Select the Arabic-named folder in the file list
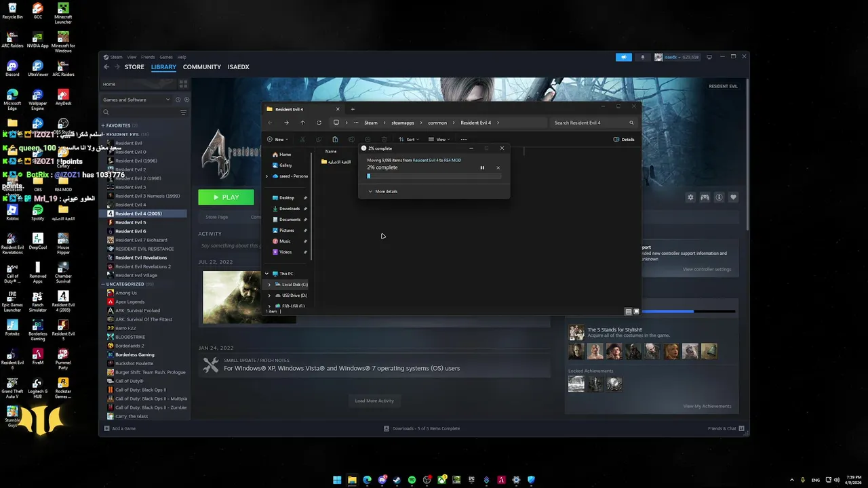The image size is (868, 488). click(336, 162)
